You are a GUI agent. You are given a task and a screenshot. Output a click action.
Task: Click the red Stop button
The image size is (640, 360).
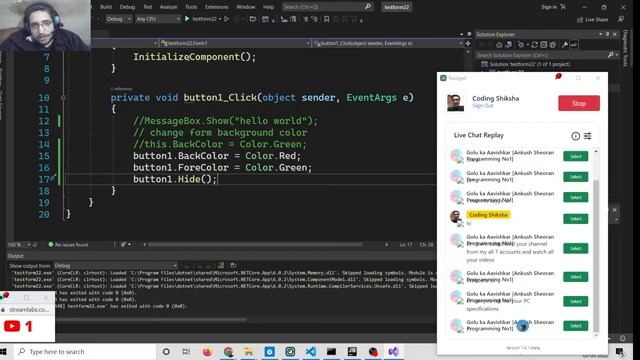tap(579, 103)
